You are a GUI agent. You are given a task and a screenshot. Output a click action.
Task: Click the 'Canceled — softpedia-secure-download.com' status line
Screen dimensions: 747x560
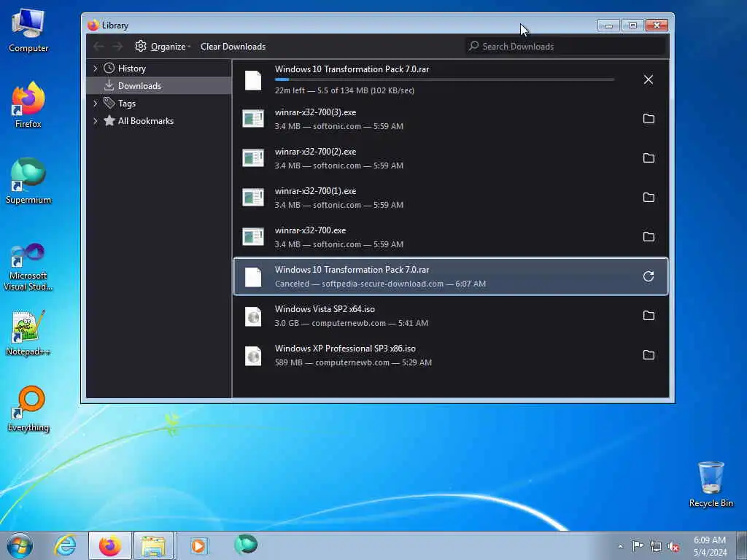pyautogui.click(x=380, y=284)
